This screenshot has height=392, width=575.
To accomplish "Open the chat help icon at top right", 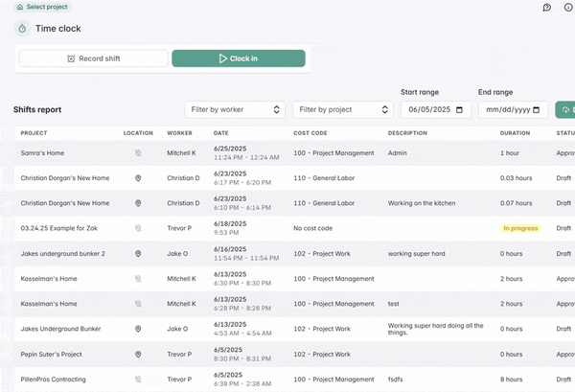I will tap(547, 8).
